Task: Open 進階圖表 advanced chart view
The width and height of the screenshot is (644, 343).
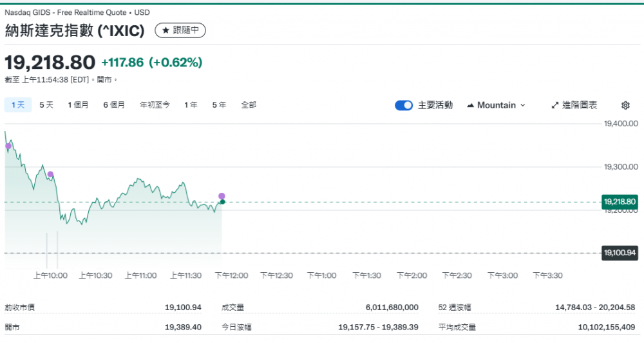Action: point(574,105)
